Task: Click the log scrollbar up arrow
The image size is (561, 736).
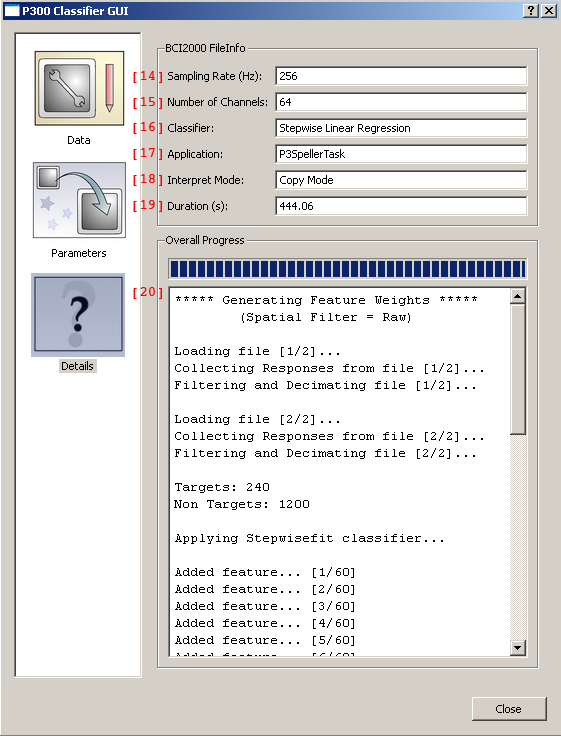Action: [x=517, y=296]
